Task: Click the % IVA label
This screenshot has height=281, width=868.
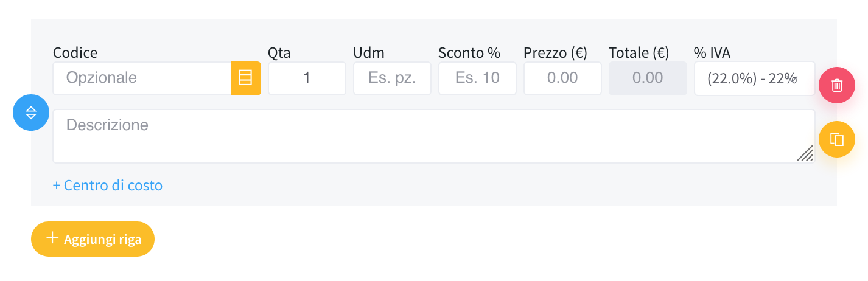Action: (x=712, y=53)
